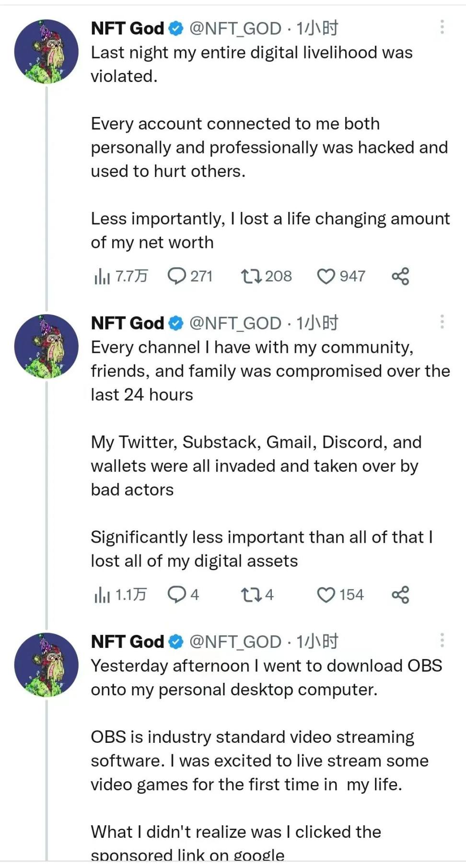Open @NFT_GOD handle link on first tweet
466x868 pixels.
[x=235, y=29]
